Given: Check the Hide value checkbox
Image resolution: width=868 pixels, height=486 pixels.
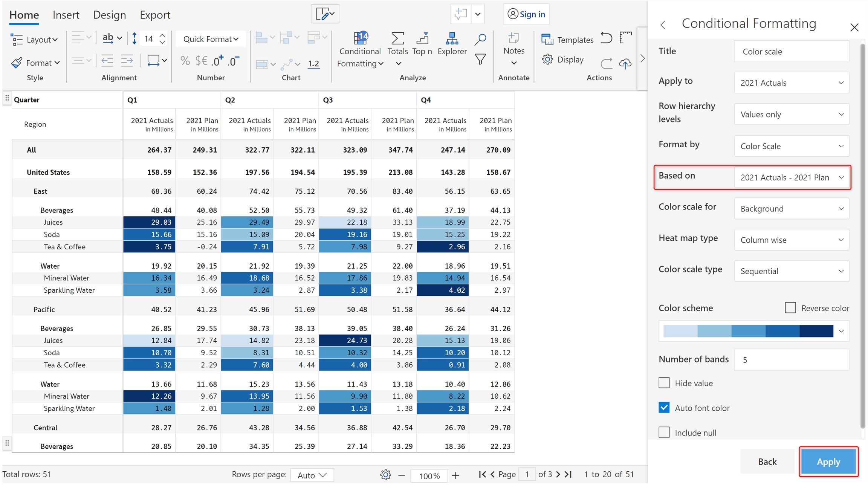Looking at the screenshot, I should (664, 383).
